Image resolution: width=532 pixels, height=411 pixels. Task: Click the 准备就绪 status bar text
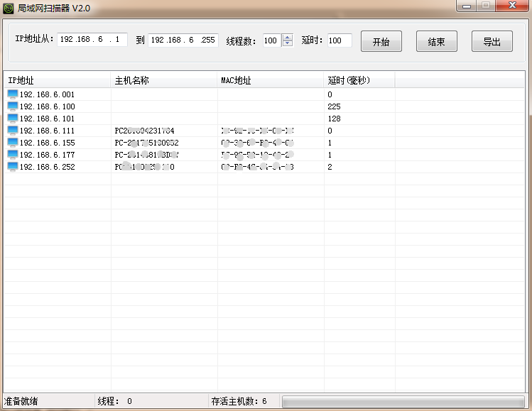tap(21, 402)
